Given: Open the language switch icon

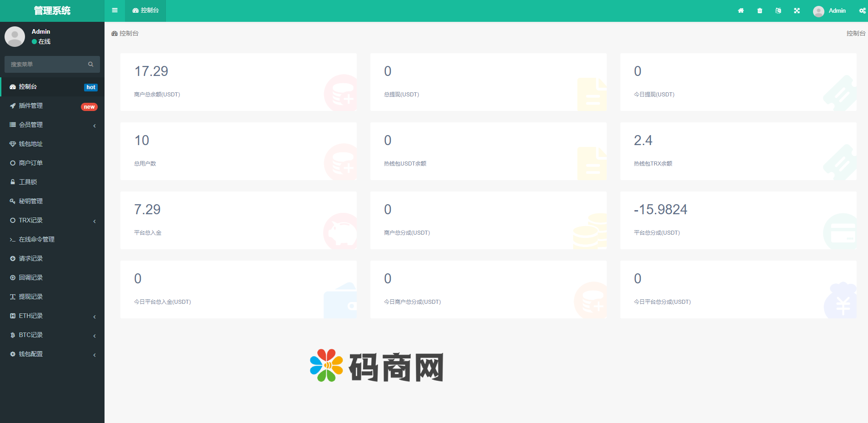Looking at the screenshot, I should pos(778,11).
